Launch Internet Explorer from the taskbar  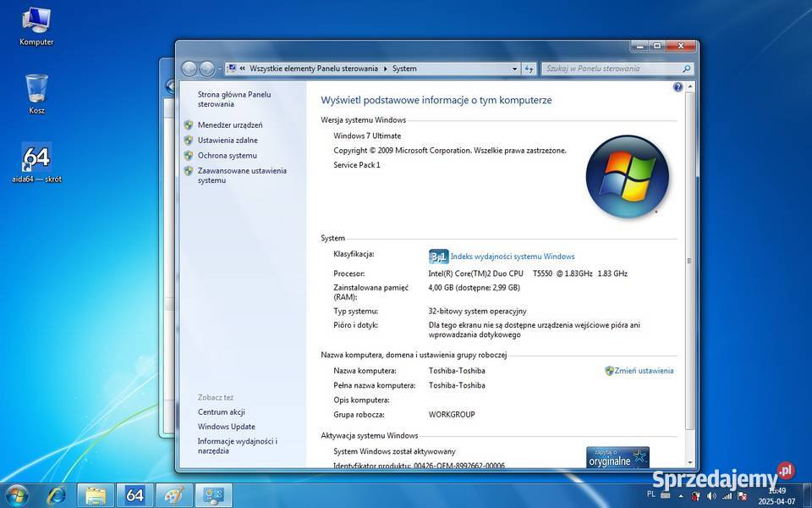click(57, 494)
